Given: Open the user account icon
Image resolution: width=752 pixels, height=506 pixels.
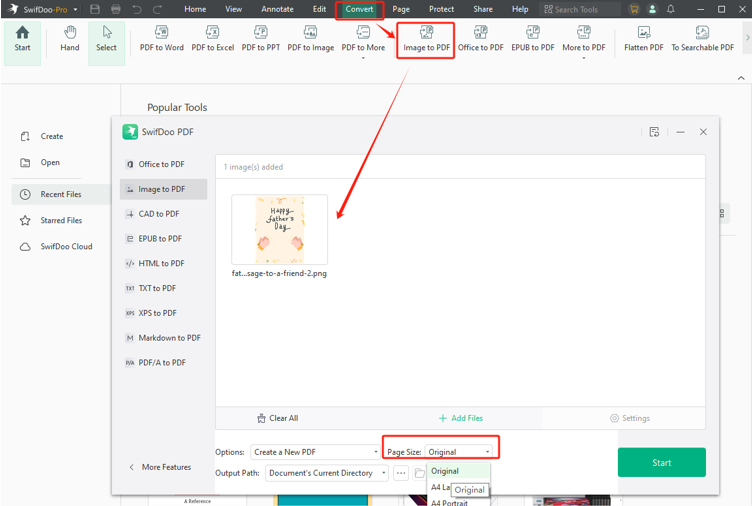Looking at the screenshot, I should click(652, 9).
